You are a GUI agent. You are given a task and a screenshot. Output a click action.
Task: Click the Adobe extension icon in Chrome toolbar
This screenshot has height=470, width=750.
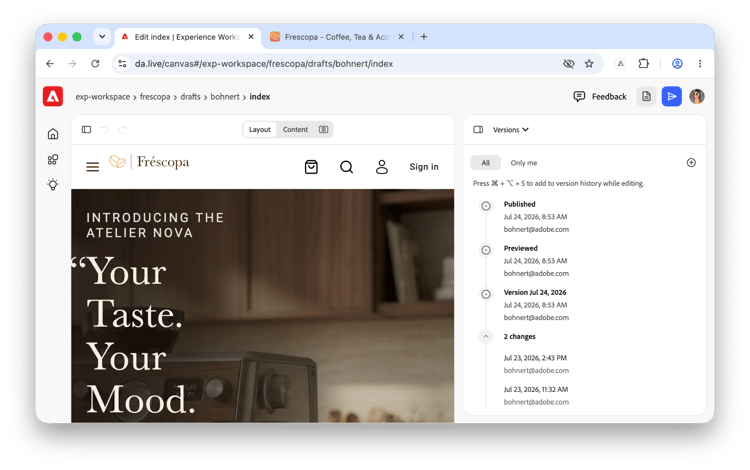click(620, 64)
